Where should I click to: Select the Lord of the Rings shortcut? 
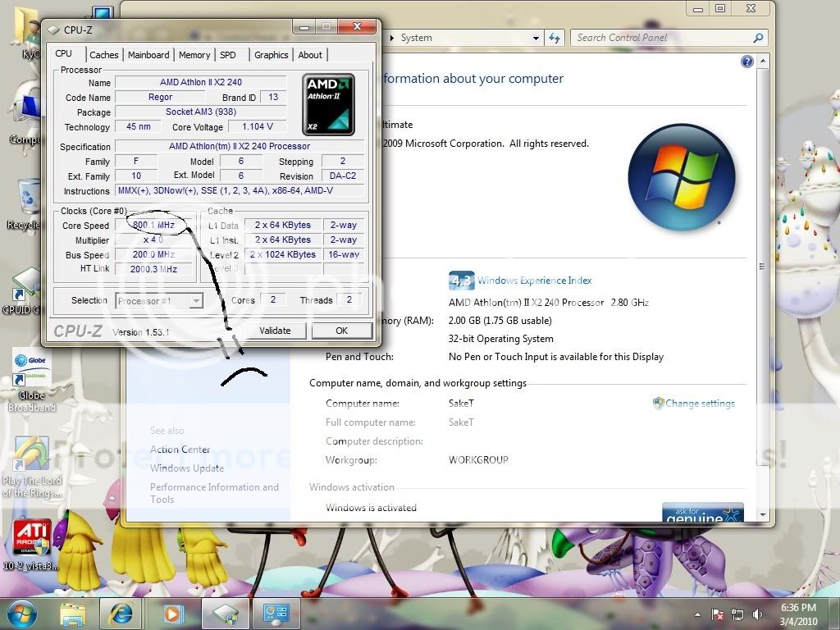pos(32,467)
